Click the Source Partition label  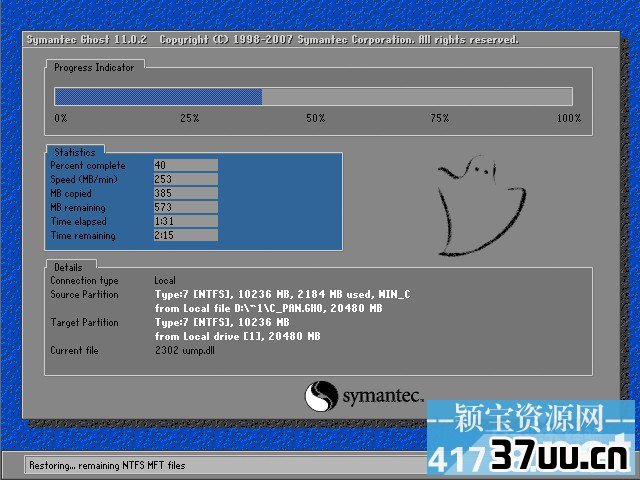point(84,294)
